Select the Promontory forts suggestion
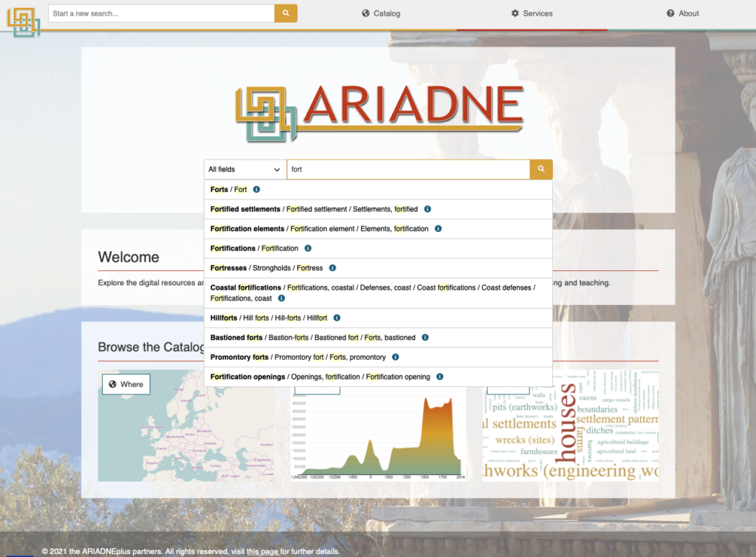Image resolution: width=756 pixels, height=557 pixels. [x=378, y=358]
